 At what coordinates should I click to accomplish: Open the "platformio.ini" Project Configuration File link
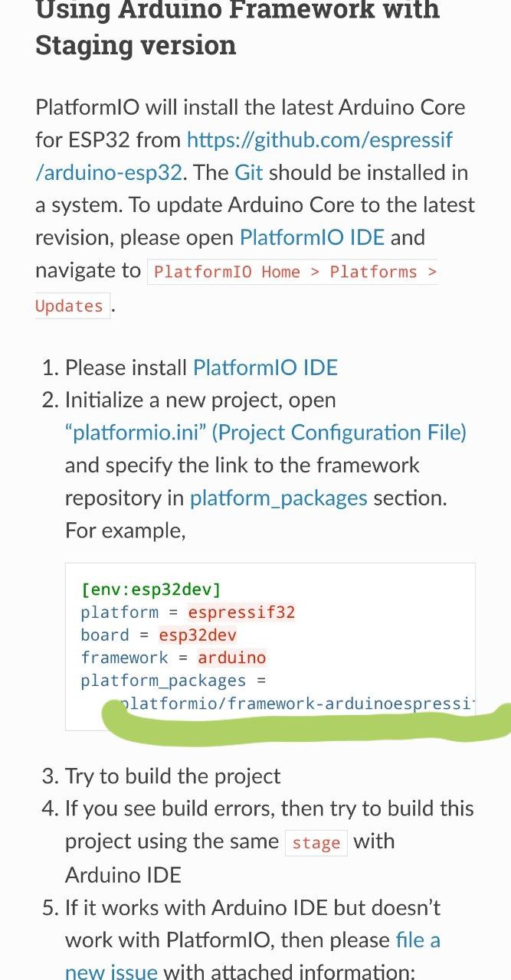point(266,433)
